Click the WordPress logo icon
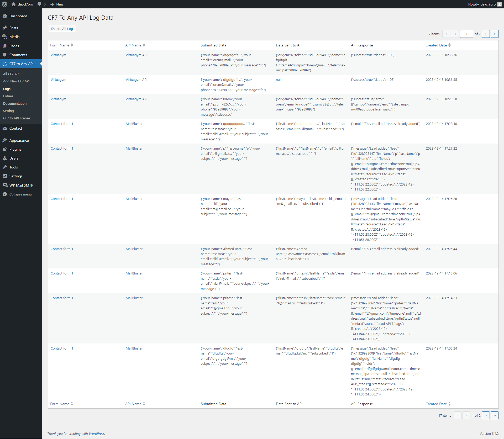504x439 pixels. [x=4, y=4]
